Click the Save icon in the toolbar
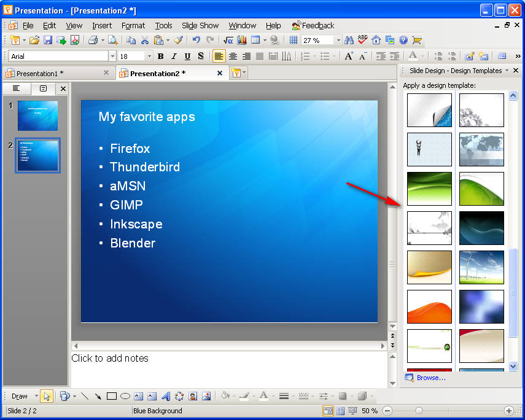 [47, 41]
